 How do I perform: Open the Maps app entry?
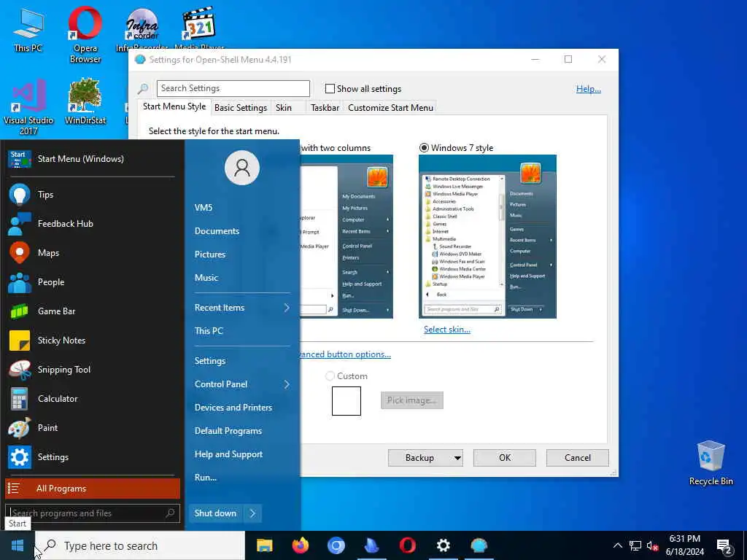[90, 253]
